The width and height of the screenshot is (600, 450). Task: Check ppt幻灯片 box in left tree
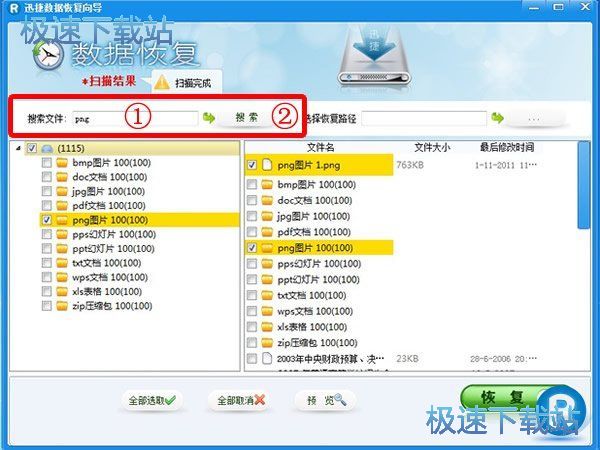(x=47, y=248)
